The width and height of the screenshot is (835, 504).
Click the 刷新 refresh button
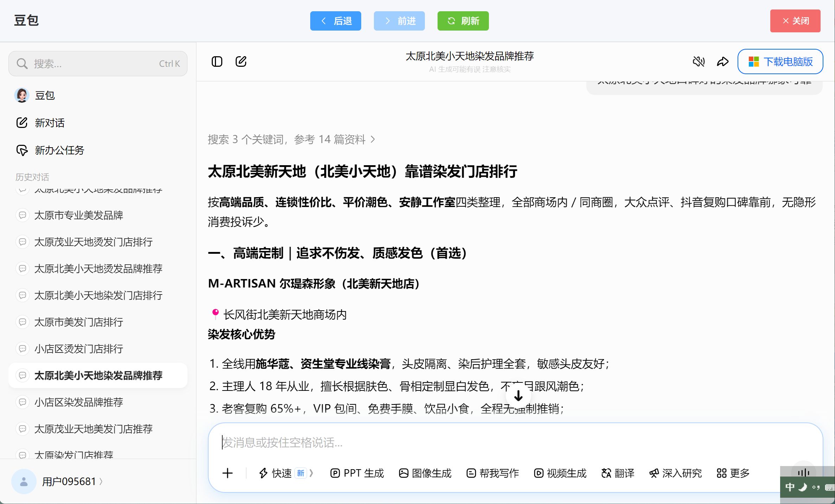(463, 21)
